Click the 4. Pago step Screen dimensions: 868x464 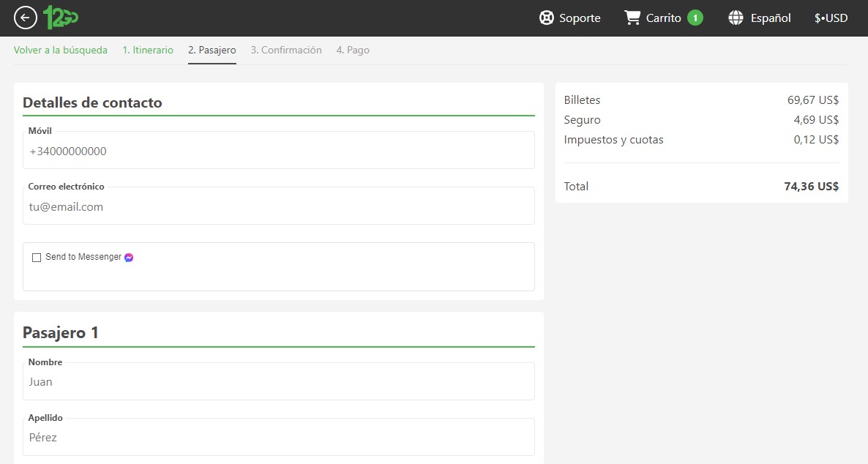(x=353, y=50)
